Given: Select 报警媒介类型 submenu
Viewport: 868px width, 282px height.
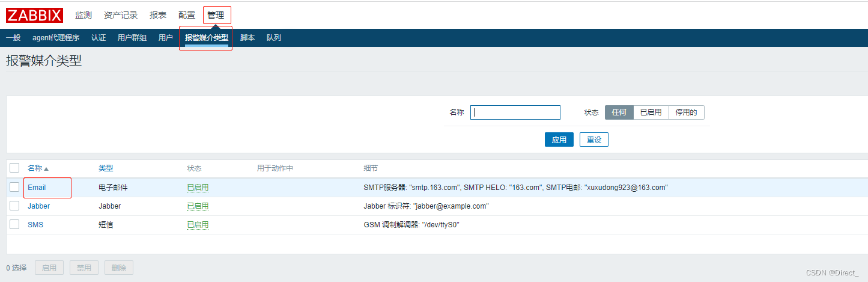Looking at the screenshot, I should (207, 38).
